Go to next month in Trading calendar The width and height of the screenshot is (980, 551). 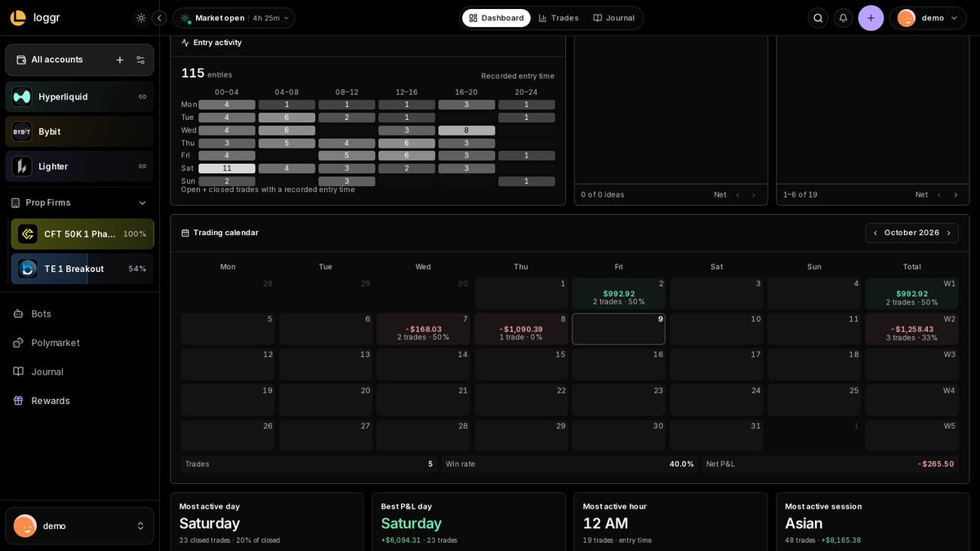(949, 233)
